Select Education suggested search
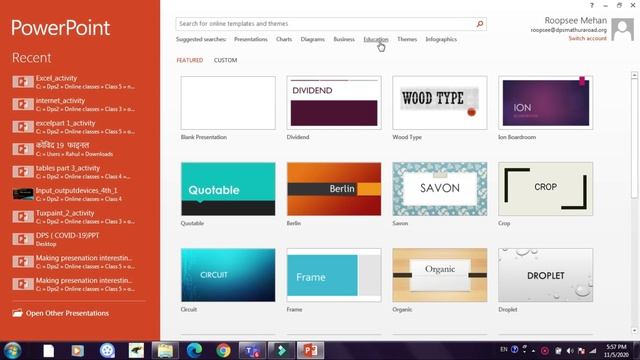The height and width of the screenshot is (360, 640). (376, 39)
